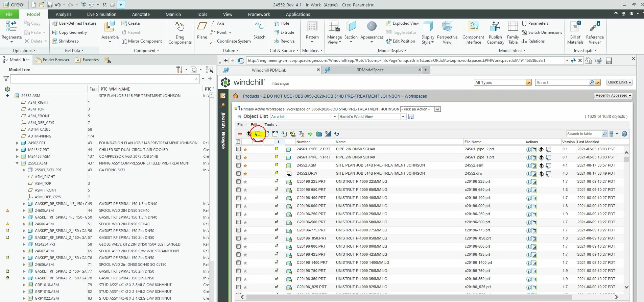Viewport: 644px width, 302px height.
Task: Click the Switch Dimensions button
Action: pyautogui.click(x=542, y=32)
